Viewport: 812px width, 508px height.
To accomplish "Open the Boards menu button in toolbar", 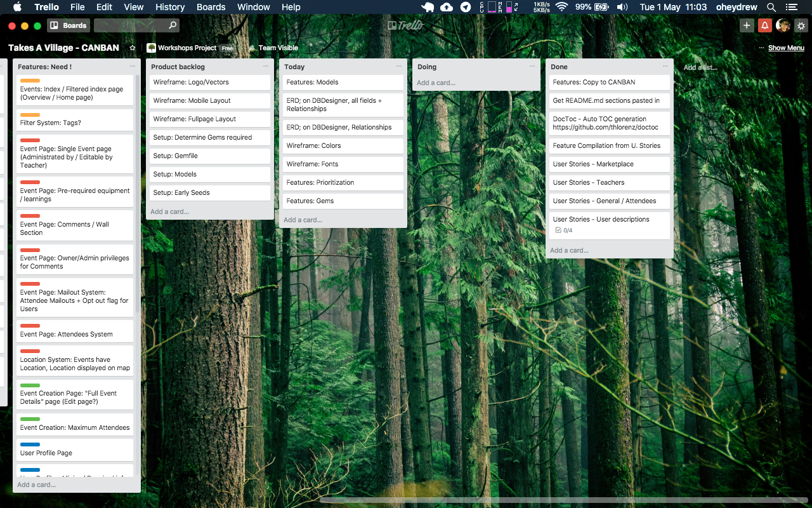I will tap(69, 25).
